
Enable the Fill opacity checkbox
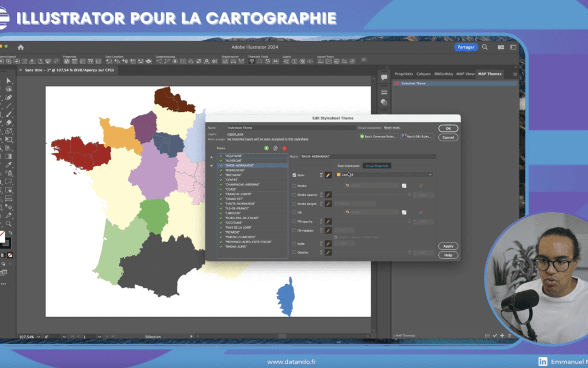[x=294, y=221]
